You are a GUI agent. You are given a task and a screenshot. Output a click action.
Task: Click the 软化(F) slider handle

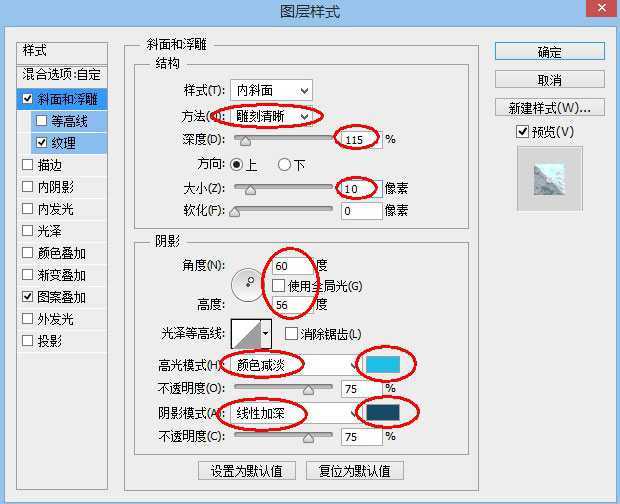pyautogui.click(x=234, y=212)
